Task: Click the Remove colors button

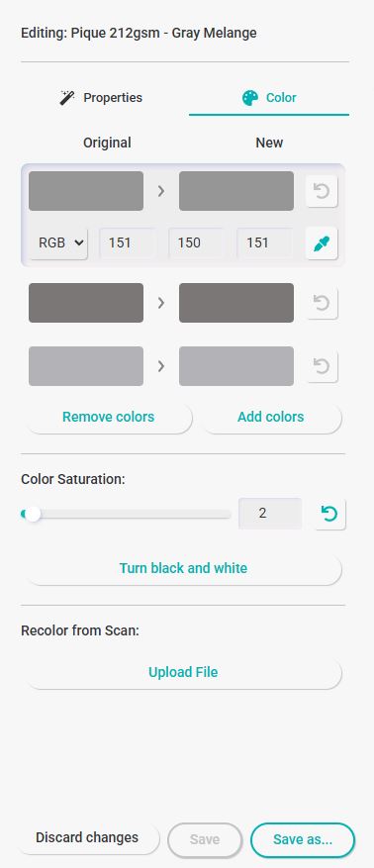Action: tap(109, 417)
